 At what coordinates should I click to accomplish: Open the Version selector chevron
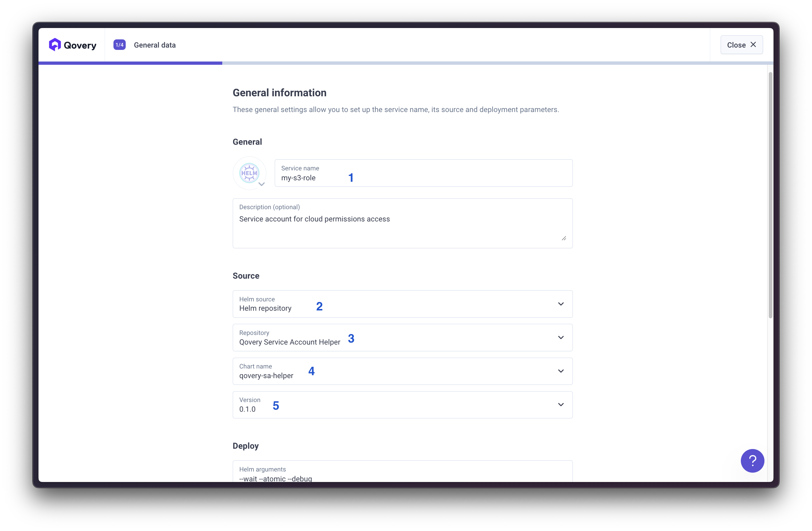(561, 404)
